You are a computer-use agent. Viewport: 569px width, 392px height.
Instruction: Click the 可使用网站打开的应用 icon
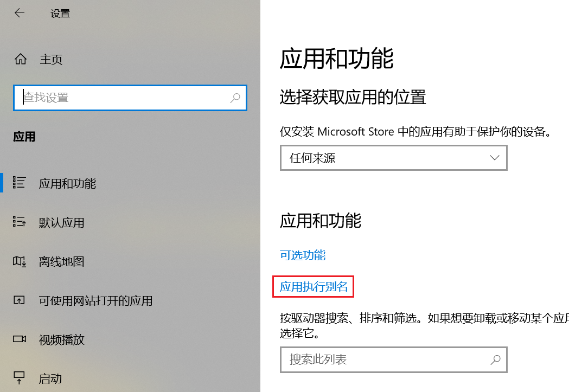point(19,301)
